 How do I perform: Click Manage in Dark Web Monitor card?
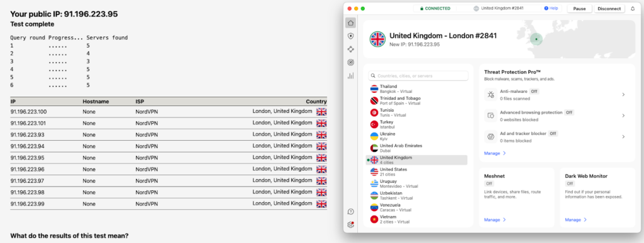point(576,220)
